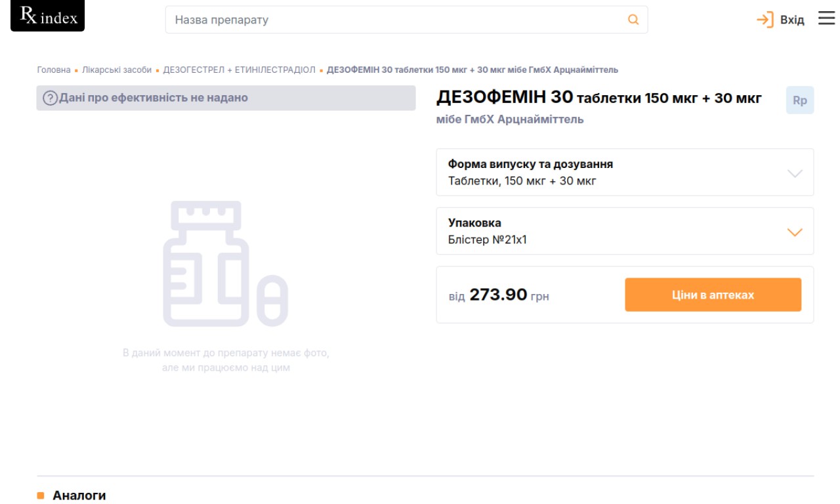
Task: Click the Аналоги section heading
Action: click(79, 495)
